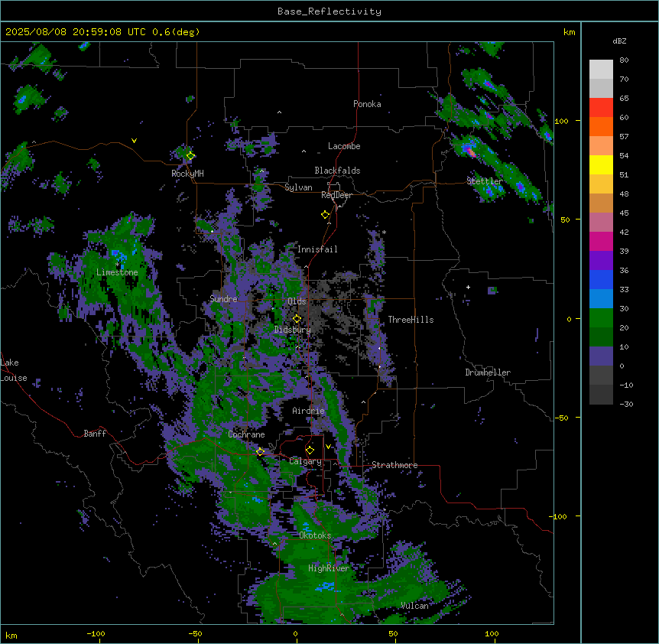Click the km unit label at top right
The height and width of the screenshot is (644, 659).
pyautogui.click(x=569, y=32)
